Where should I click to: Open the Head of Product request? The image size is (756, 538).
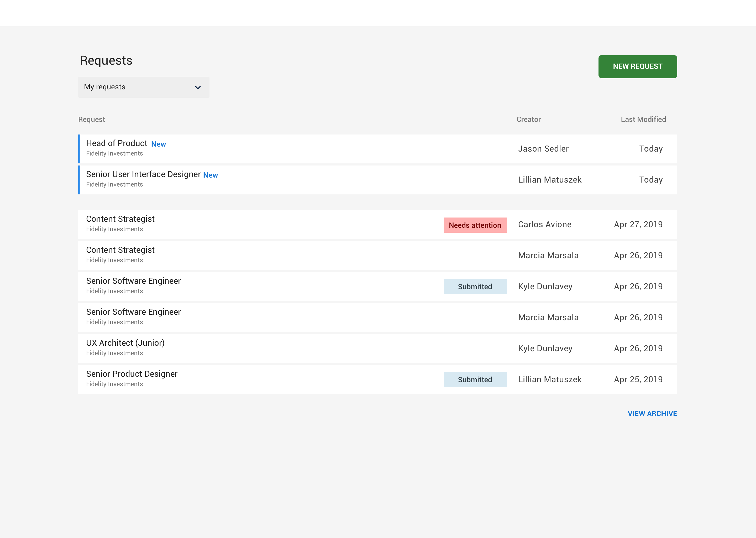(x=117, y=143)
